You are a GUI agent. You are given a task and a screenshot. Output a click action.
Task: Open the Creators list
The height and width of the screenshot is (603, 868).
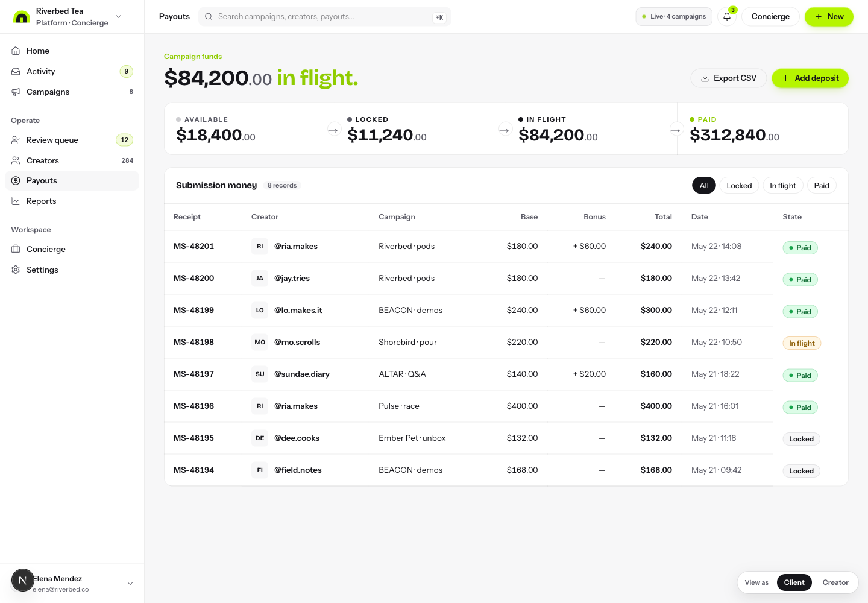click(72, 160)
